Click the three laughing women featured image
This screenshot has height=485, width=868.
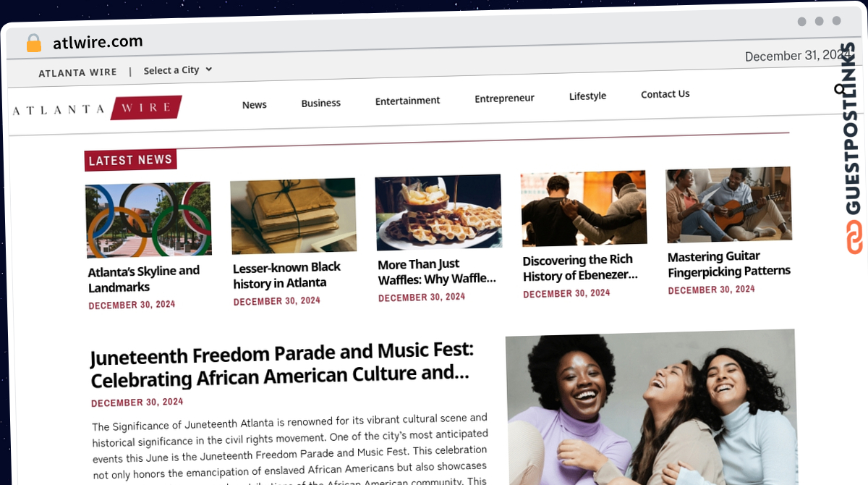651,407
